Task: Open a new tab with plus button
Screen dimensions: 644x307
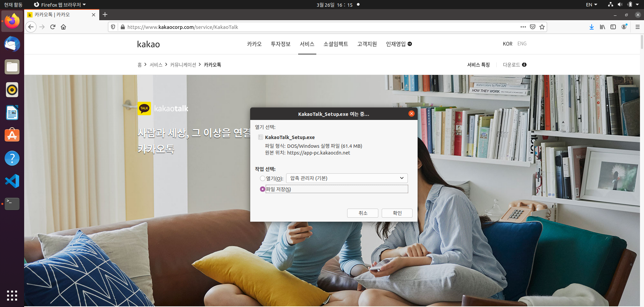Action: tap(105, 14)
